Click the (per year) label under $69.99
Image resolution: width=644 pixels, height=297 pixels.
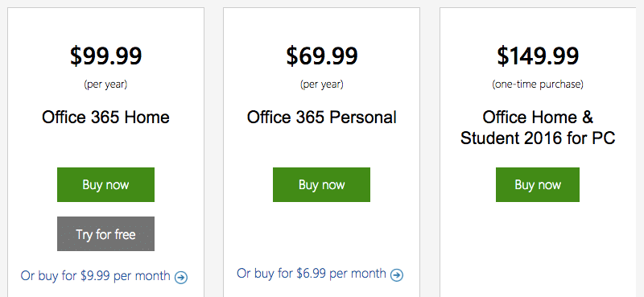(321, 85)
